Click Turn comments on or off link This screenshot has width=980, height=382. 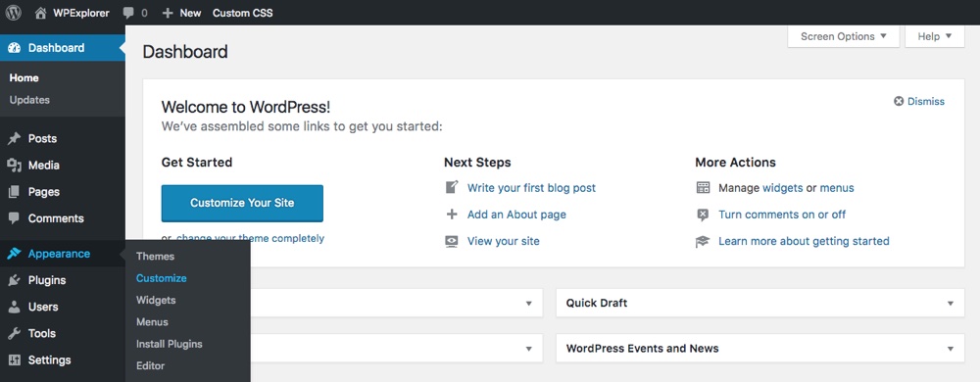tap(782, 215)
